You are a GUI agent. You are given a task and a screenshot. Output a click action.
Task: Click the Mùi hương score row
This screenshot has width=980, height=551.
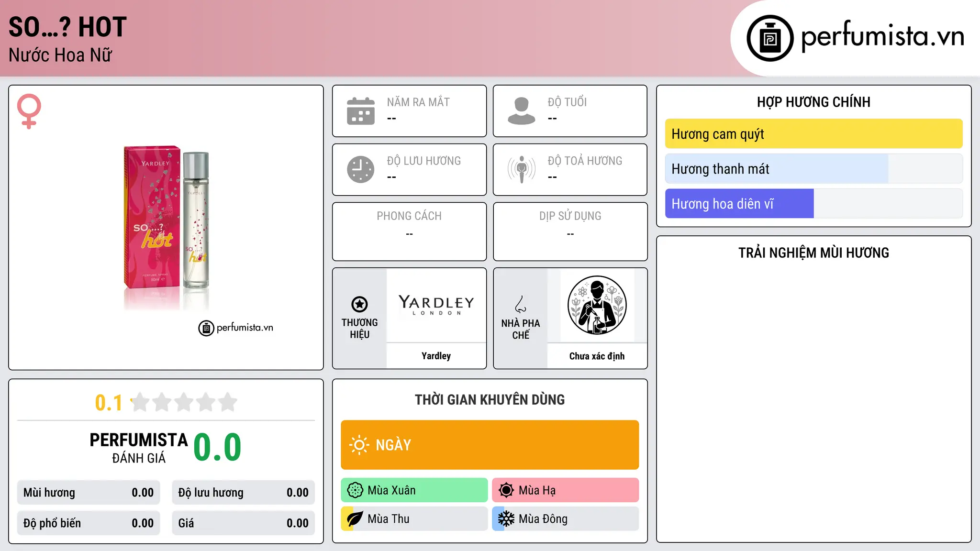pos(89,493)
